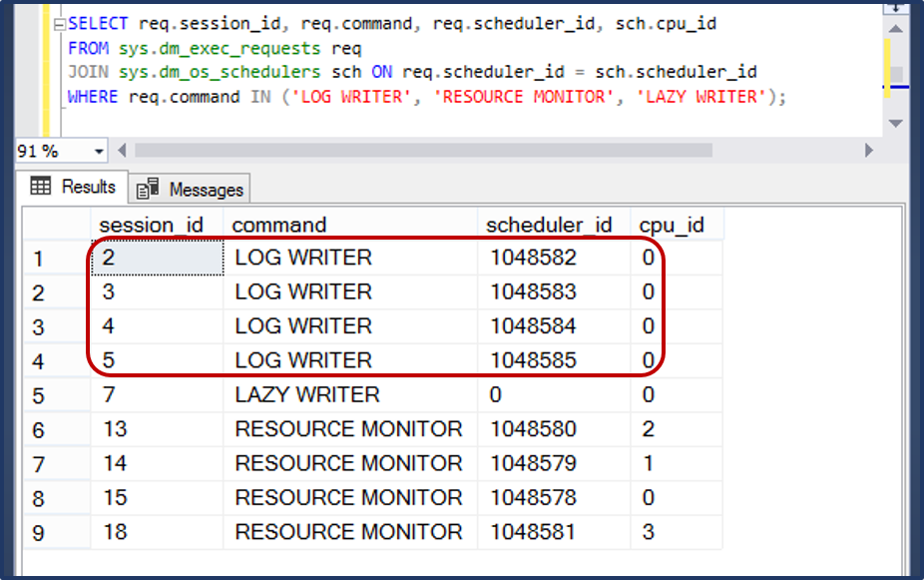Viewport: 924px width, 580px height.
Task: Click the horizontal scrollbar right arrow
Action: pos(867,151)
